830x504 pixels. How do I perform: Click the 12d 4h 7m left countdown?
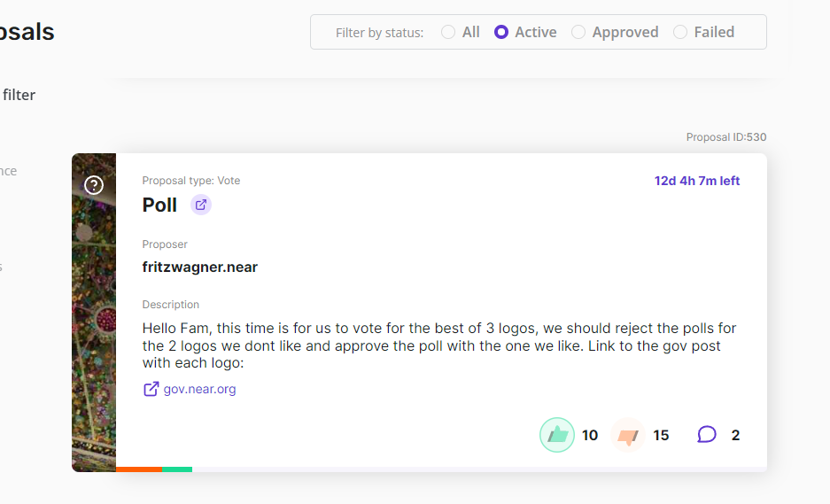tap(697, 181)
